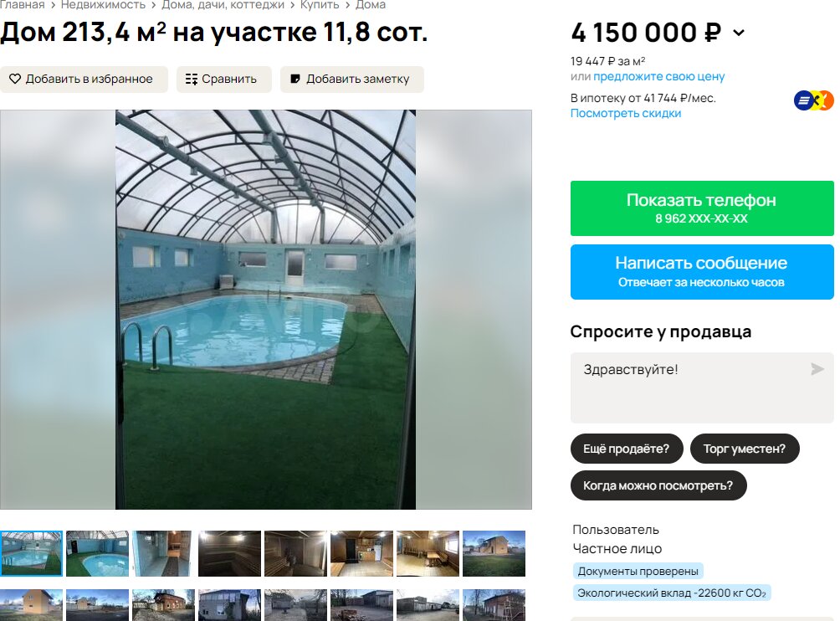The image size is (840, 621).
Task: Click the Документы проверены badge
Action: [638, 571]
